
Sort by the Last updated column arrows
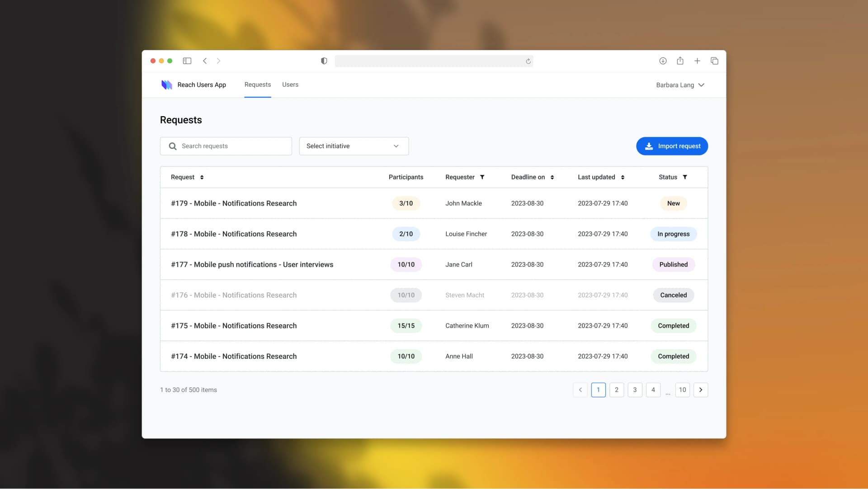(x=623, y=178)
